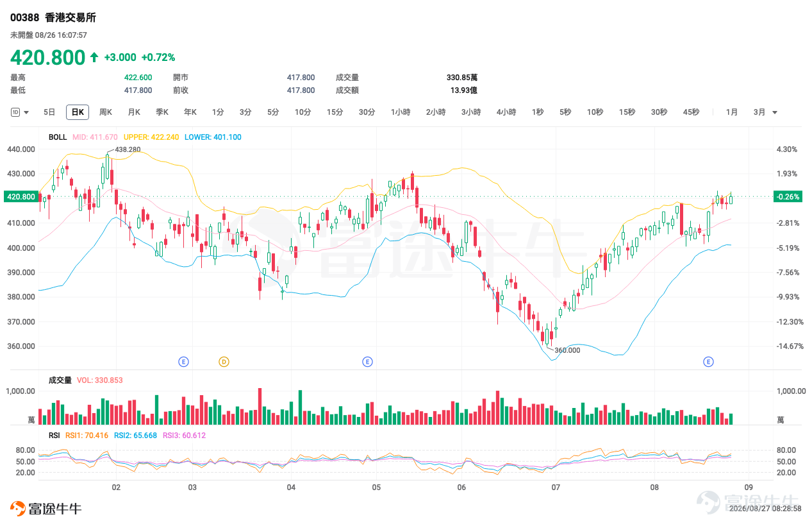The height and width of the screenshot is (526, 812).
Task: Click the earnings E marker in August
Action: tap(708, 362)
